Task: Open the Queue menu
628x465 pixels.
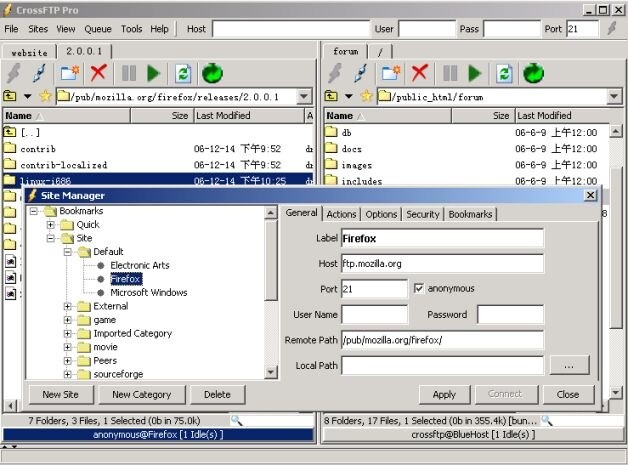Action: click(x=98, y=29)
